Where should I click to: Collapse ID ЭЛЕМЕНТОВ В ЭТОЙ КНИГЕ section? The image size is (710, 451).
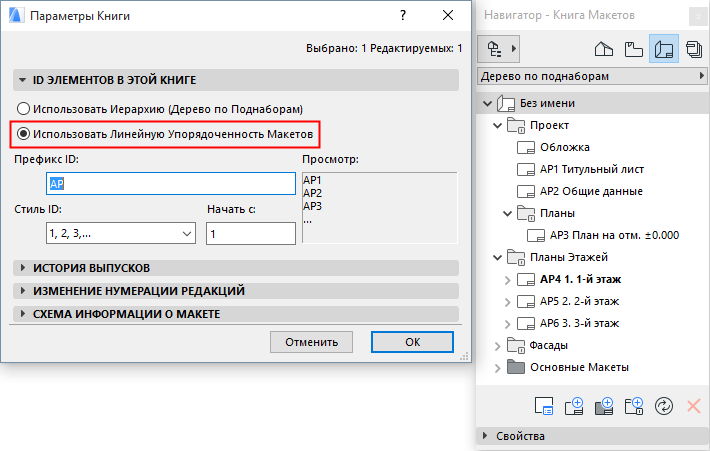pos(22,80)
